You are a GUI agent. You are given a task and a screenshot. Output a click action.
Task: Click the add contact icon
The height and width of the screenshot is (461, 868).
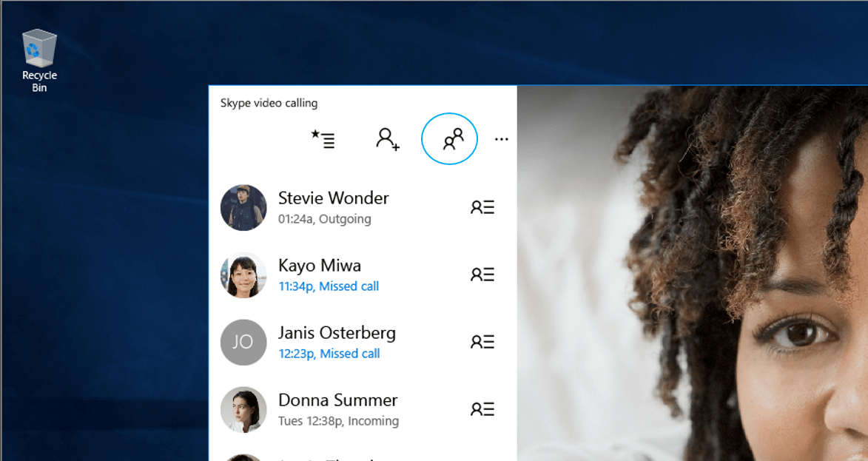coord(388,139)
